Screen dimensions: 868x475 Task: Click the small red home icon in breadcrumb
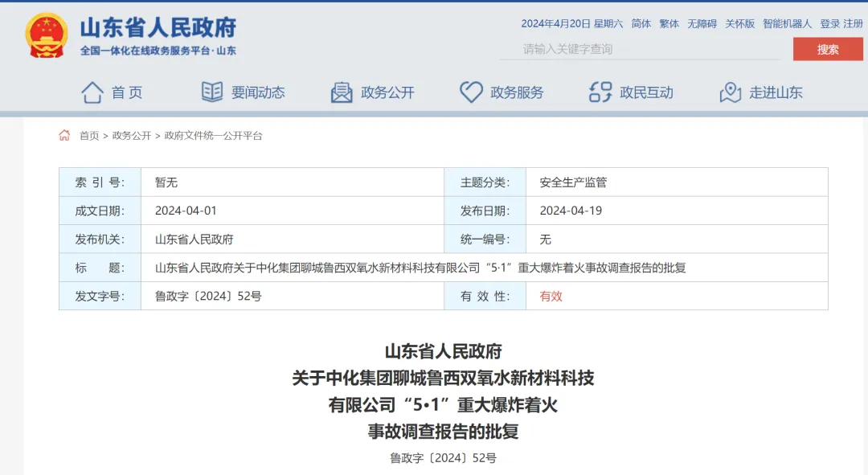pyautogui.click(x=64, y=135)
